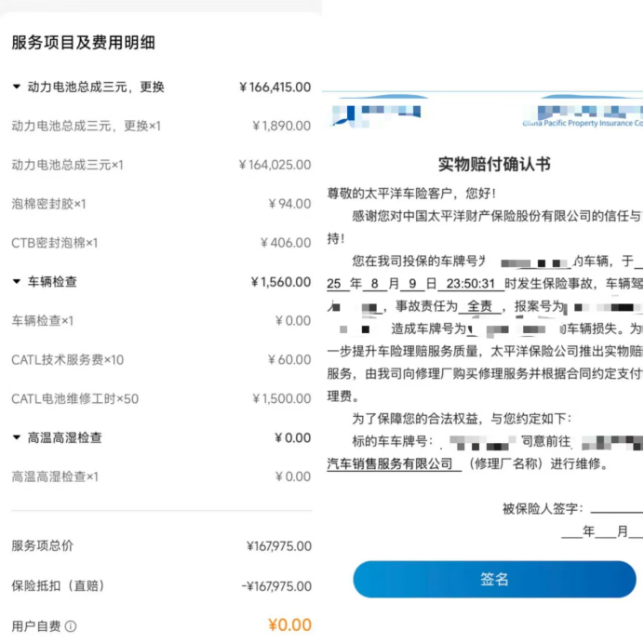Collapse the 动力电池总成三元，更换 section
This screenshot has height=644, width=644.
click(17, 87)
